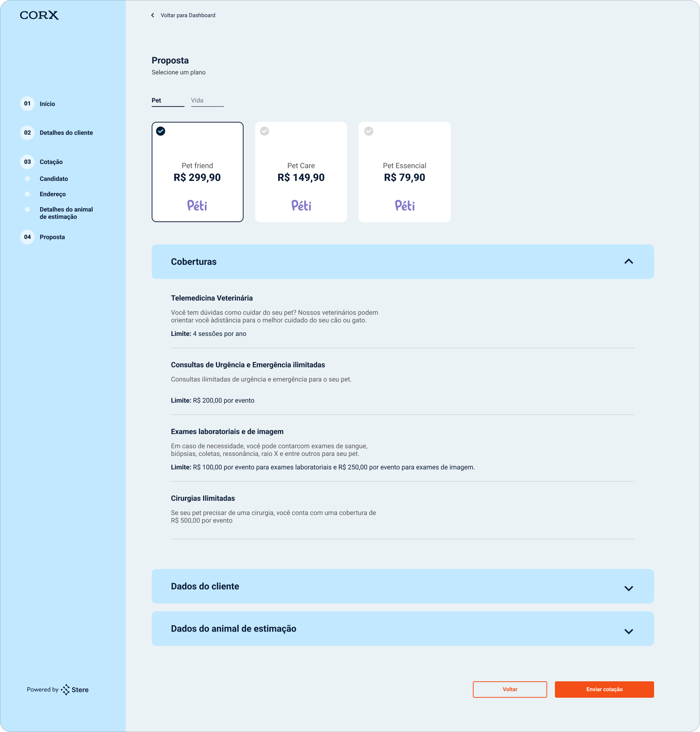Viewport: 700px width, 732px height.
Task: Switch to the Vida tab
Action: click(x=207, y=101)
